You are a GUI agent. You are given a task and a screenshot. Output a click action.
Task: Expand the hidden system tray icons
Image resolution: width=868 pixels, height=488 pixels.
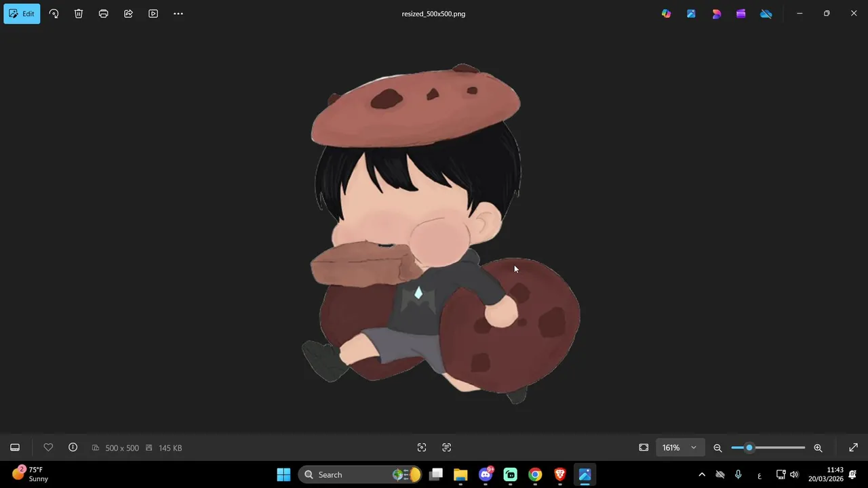[x=702, y=474]
